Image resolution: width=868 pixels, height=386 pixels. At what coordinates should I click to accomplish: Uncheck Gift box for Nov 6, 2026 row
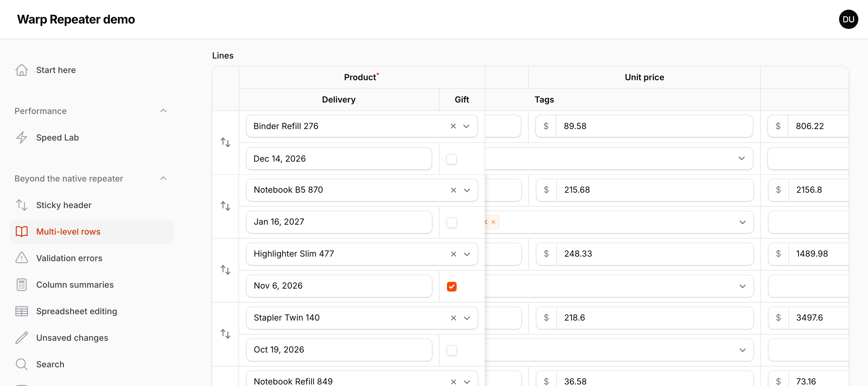pos(451,286)
